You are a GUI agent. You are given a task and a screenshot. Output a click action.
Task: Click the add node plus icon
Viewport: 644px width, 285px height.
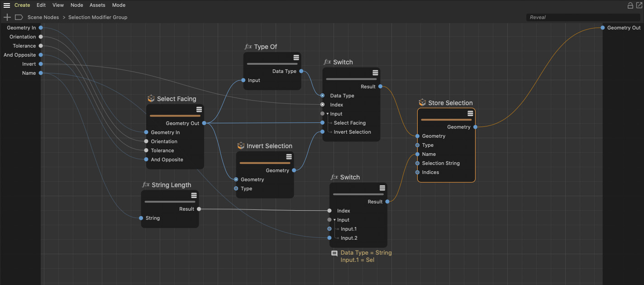pos(7,17)
